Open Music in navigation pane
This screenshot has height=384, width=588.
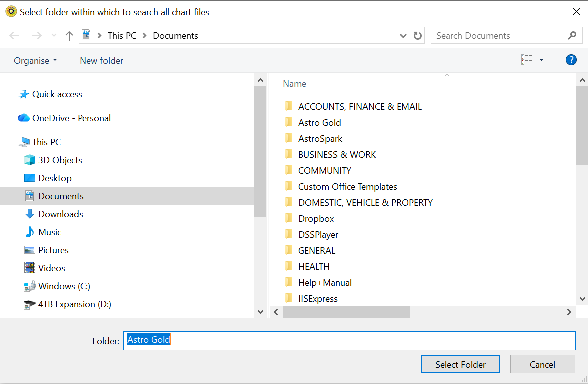click(43, 232)
